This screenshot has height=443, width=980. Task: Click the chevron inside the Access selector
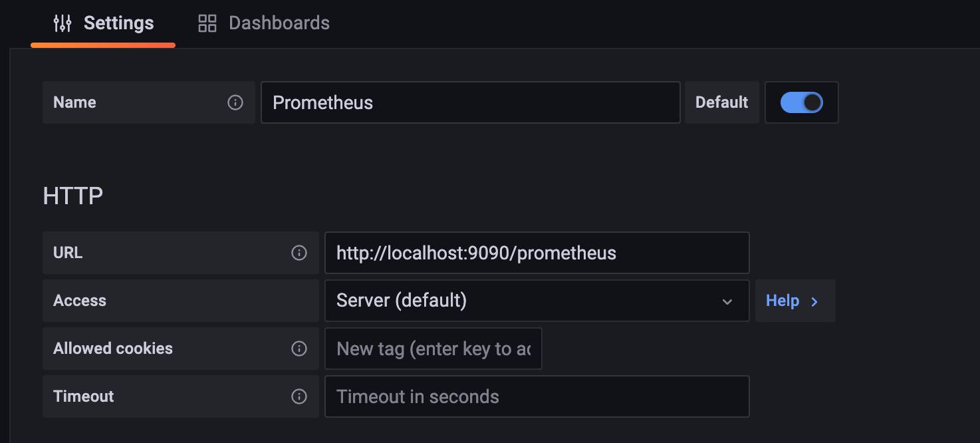(727, 301)
